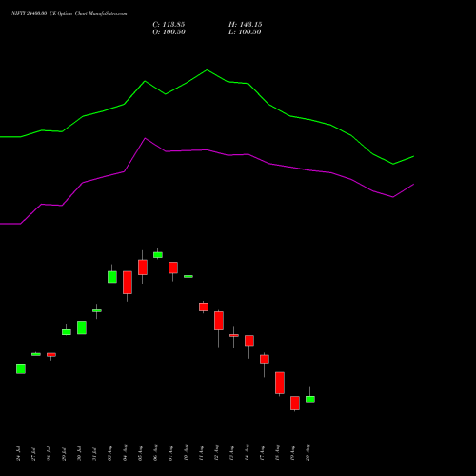Select the 07 Aug date label
Image resolution: width=476 pixels, height=476 pixels.
tap(170, 453)
